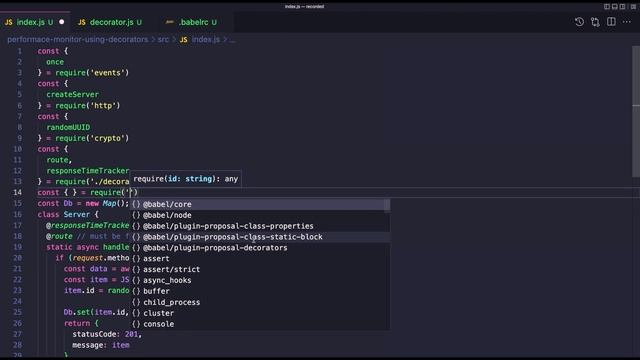Click the return keyword on line 26
Viewport: 640px width, 360px height.
tap(77, 323)
